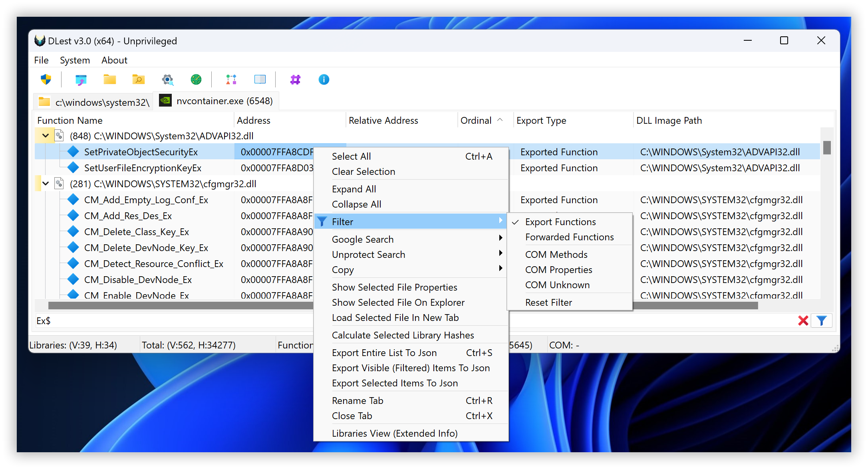Click the purple hash symbol icon
868x469 pixels.
pyautogui.click(x=295, y=79)
